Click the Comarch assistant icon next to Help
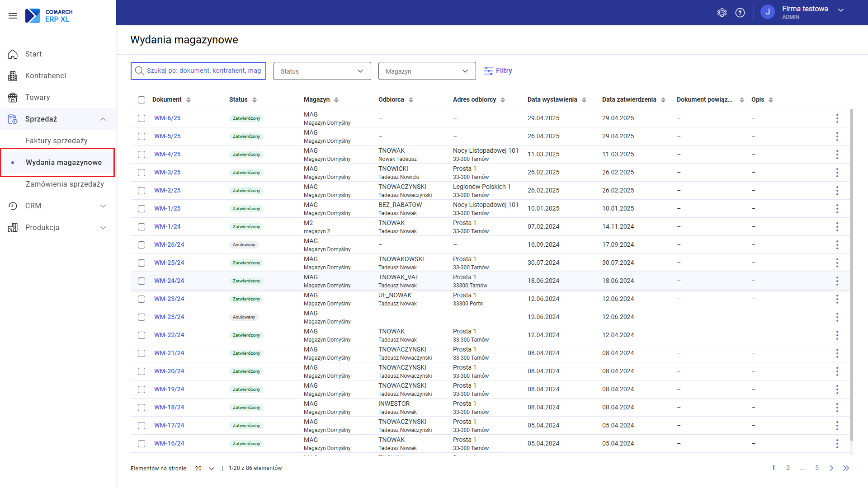The image size is (868, 488). [722, 13]
